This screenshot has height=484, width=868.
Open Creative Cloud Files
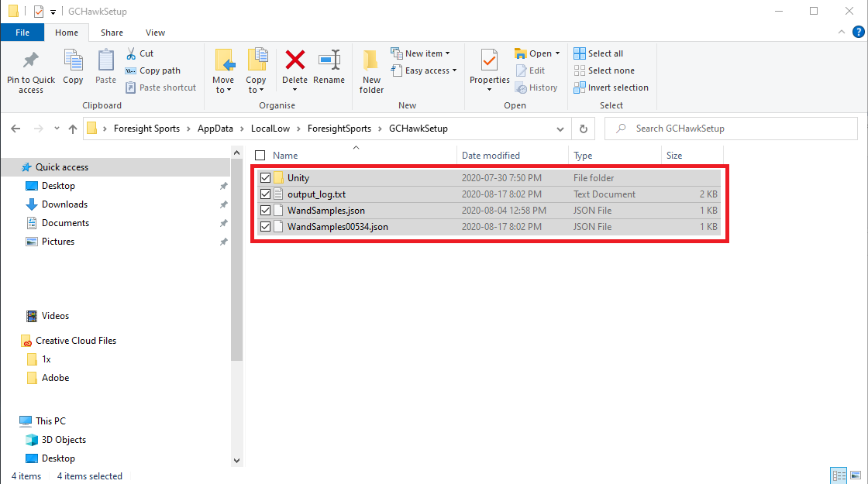[x=76, y=341]
